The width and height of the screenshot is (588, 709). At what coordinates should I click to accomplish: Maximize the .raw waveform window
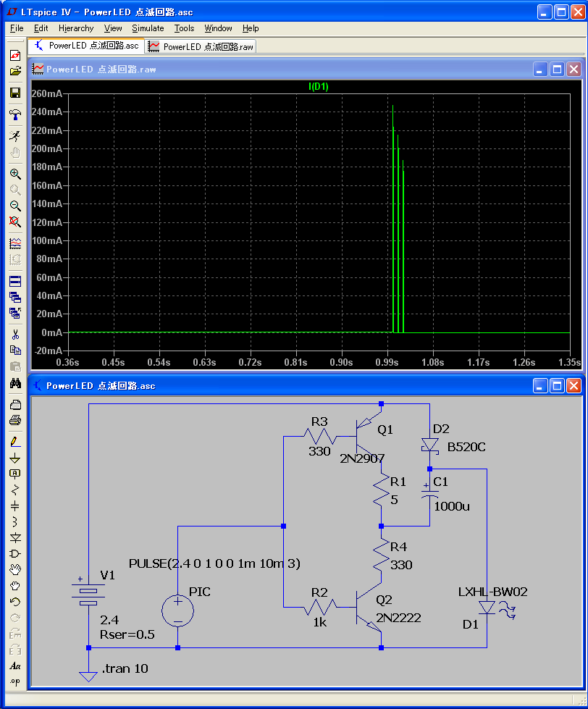(x=557, y=70)
